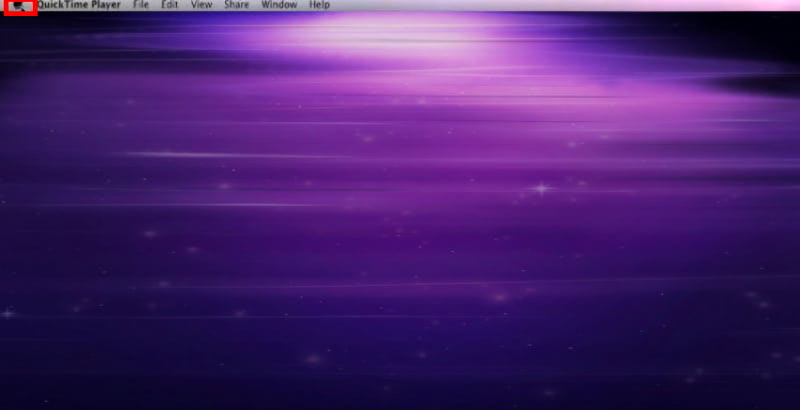Open the Window menu

click(279, 5)
